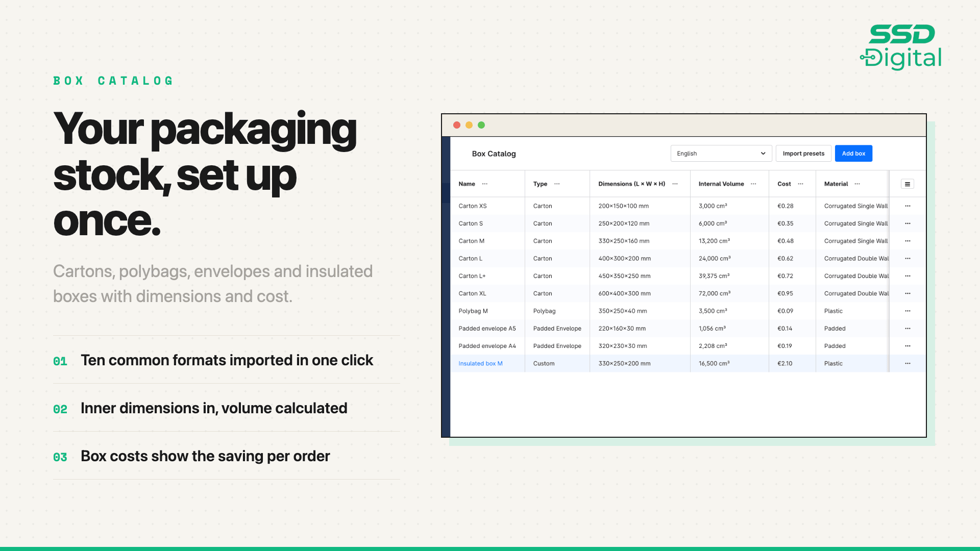Screen dimensions: 980x551
Task: Open row actions menu for Carton M
Action: [x=908, y=241]
